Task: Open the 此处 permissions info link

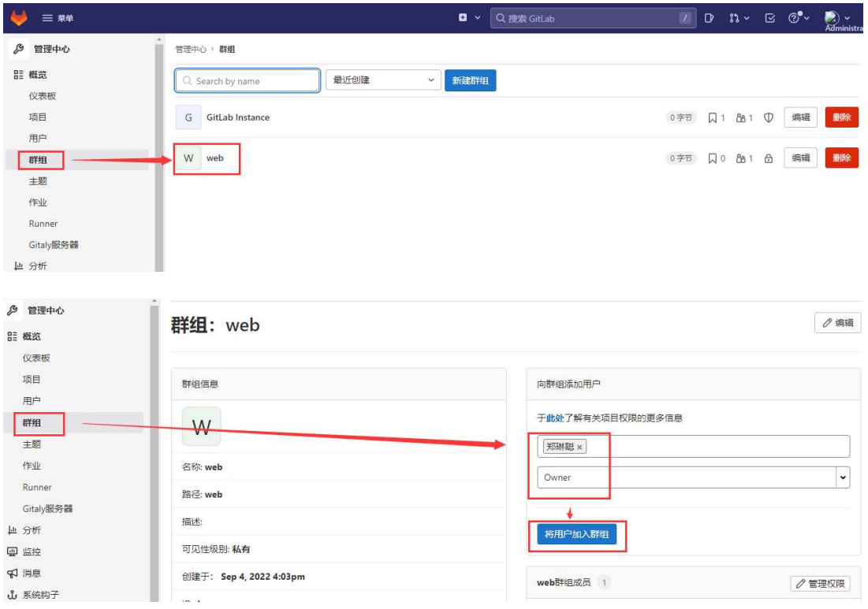Action: click(x=555, y=418)
